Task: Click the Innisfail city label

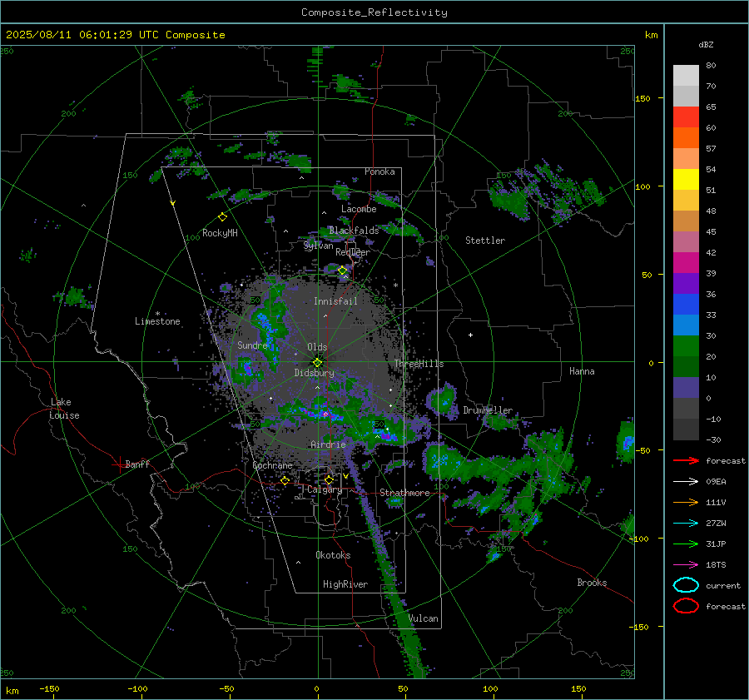Action: pos(335,301)
